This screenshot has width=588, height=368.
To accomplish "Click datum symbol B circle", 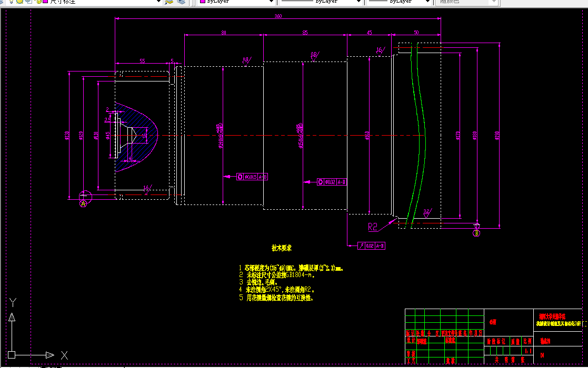I will pyautogui.click(x=476, y=233).
